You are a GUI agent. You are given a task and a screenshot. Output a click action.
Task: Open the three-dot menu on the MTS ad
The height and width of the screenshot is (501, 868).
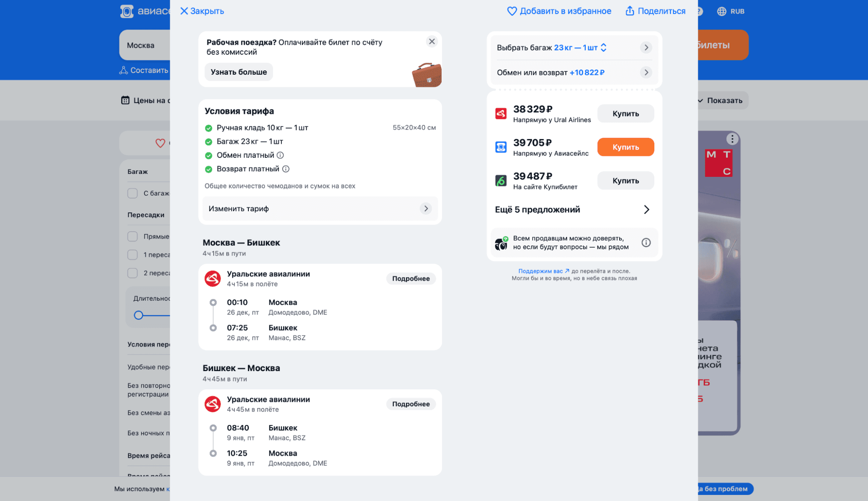[x=732, y=139]
